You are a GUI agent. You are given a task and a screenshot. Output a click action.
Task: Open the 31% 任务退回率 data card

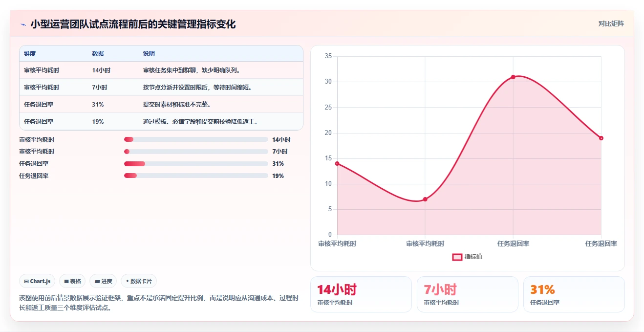point(574,294)
